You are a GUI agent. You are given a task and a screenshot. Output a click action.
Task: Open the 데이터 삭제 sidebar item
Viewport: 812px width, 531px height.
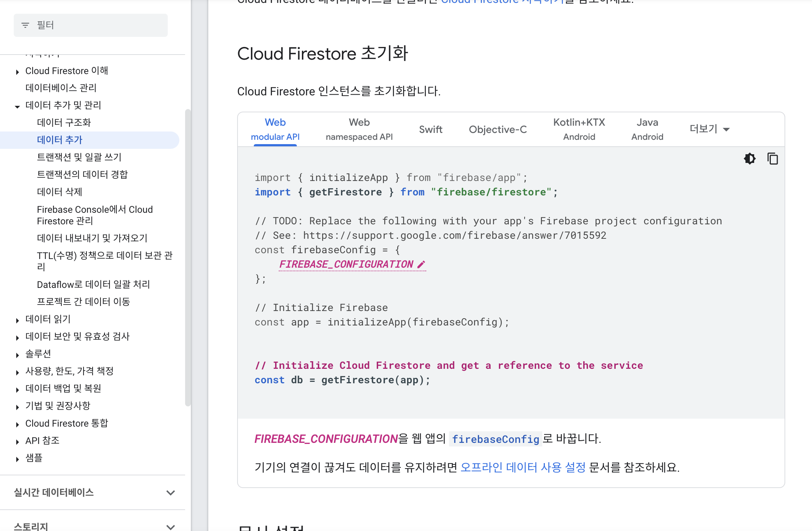coord(60,192)
